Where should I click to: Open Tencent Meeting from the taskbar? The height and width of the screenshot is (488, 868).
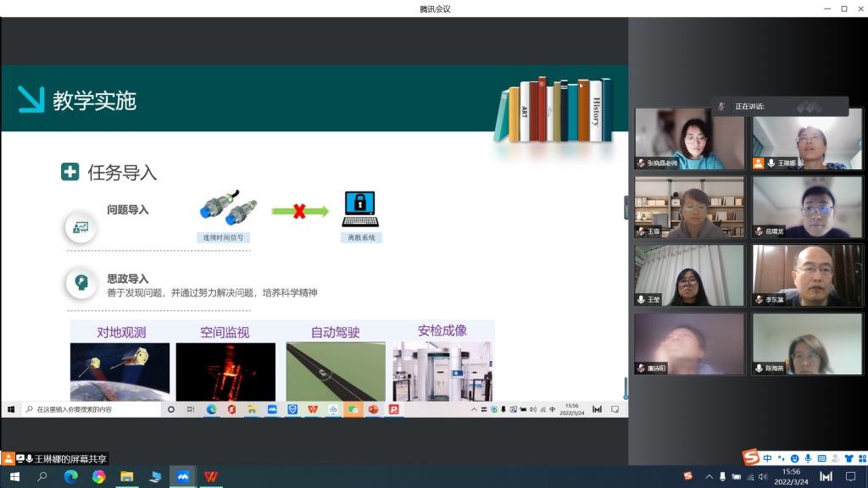(x=183, y=478)
